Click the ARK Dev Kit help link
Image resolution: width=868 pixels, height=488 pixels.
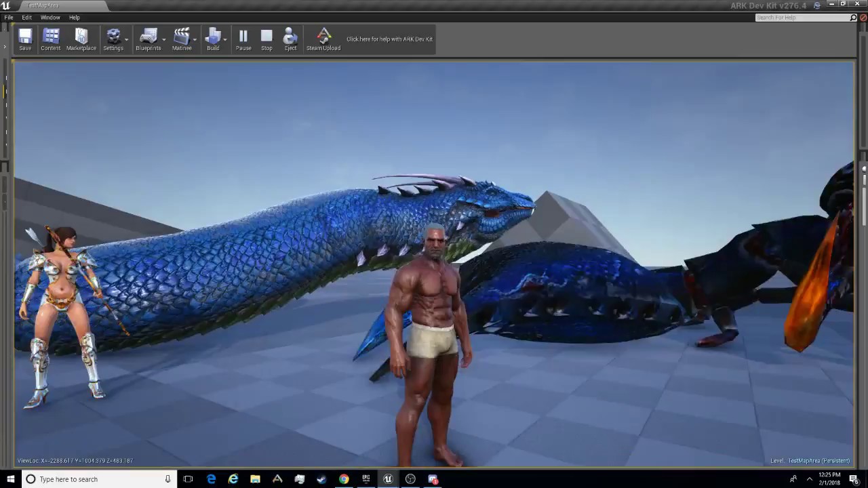click(389, 39)
